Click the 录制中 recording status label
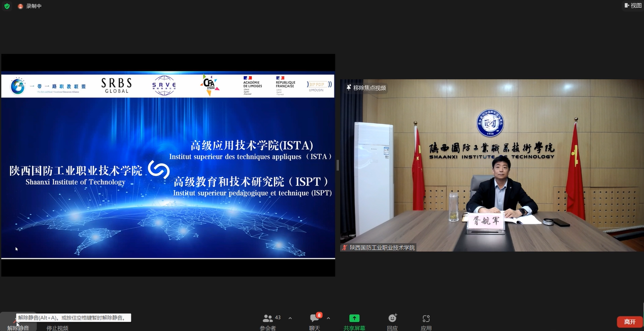 tap(33, 6)
